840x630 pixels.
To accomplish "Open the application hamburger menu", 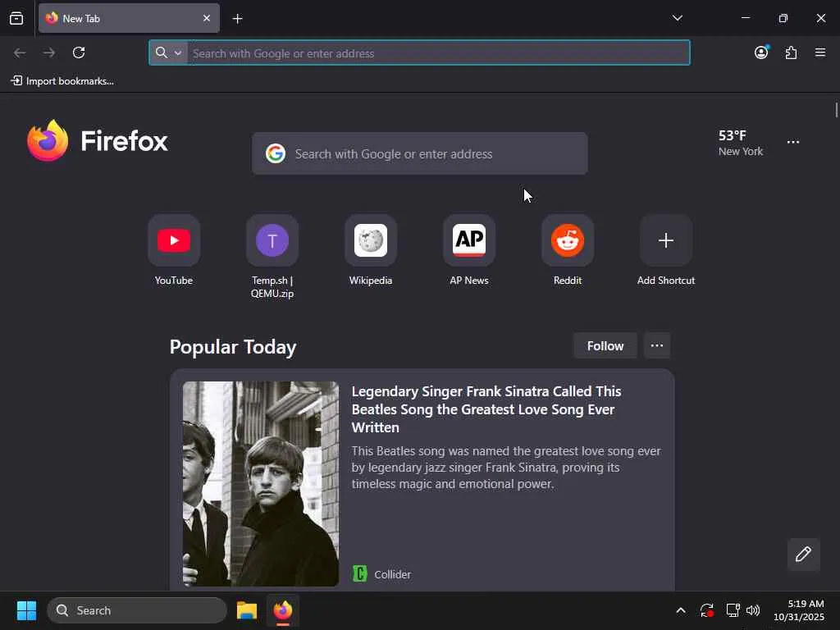I will click(x=820, y=52).
